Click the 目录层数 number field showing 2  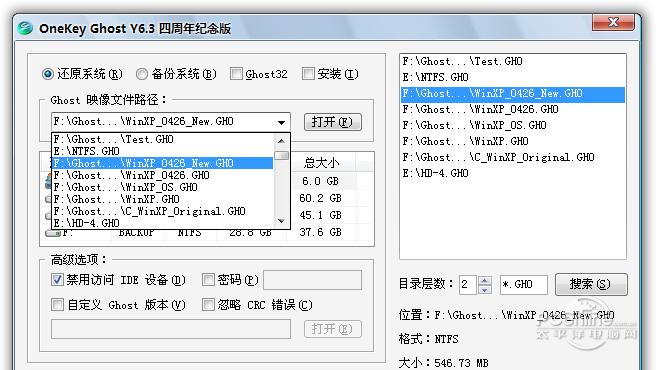point(468,285)
